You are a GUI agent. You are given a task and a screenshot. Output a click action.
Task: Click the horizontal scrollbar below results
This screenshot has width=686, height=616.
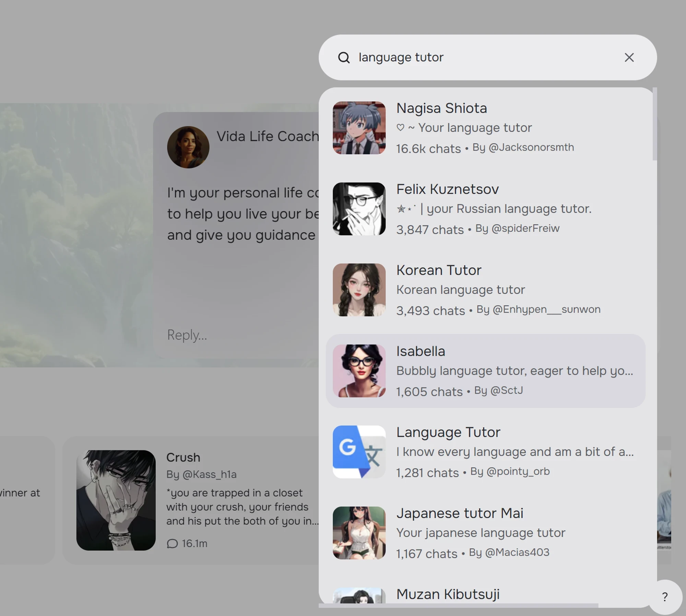click(x=458, y=605)
